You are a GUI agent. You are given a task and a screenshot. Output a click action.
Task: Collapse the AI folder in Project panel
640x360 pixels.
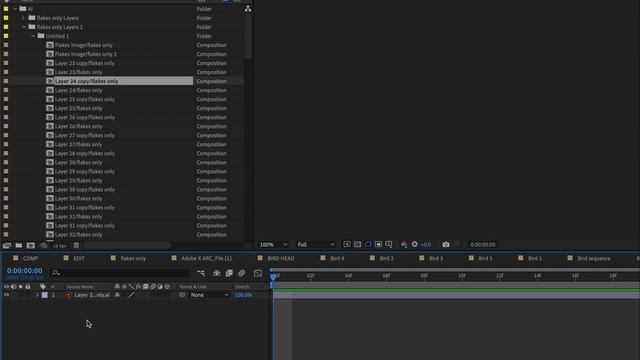(15, 9)
